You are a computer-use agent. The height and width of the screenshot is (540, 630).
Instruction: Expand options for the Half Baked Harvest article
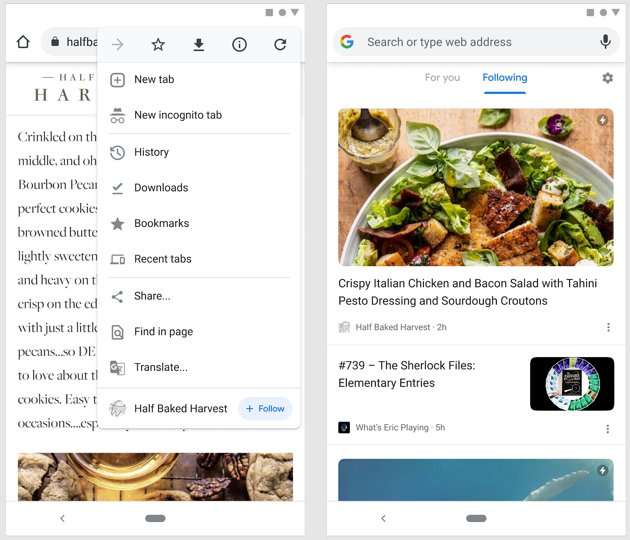tap(608, 327)
